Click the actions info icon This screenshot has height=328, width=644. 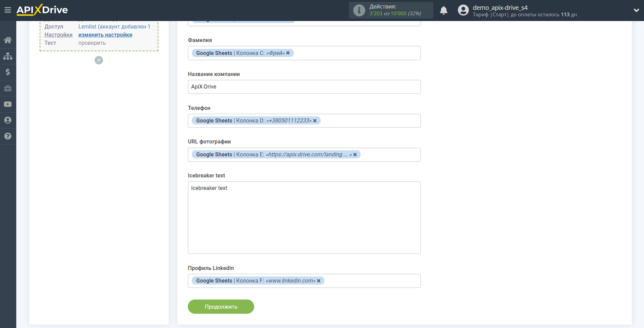click(x=359, y=10)
